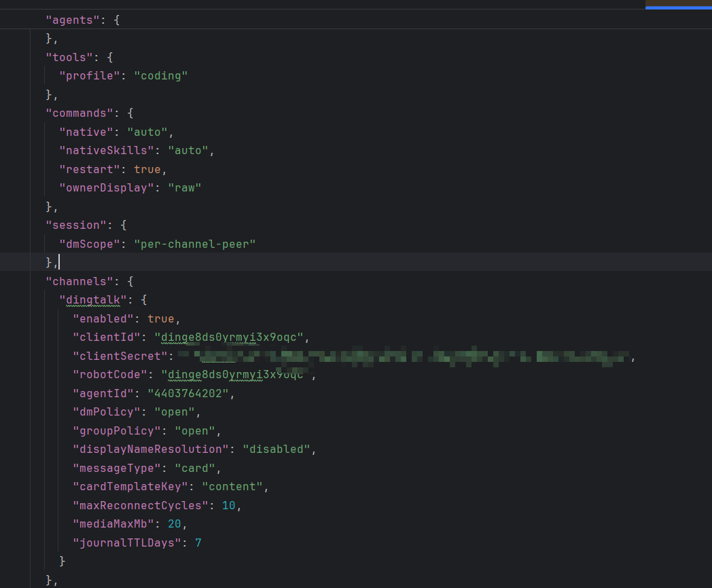Click the value 10 of maxReconnectCycles
712x588 pixels.
tap(229, 505)
